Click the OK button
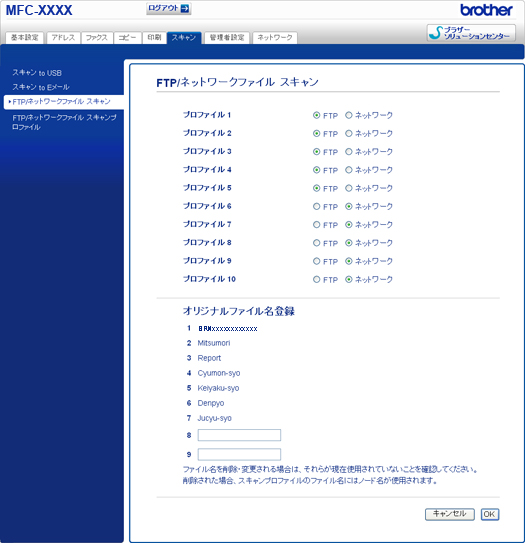 [x=490, y=514]
